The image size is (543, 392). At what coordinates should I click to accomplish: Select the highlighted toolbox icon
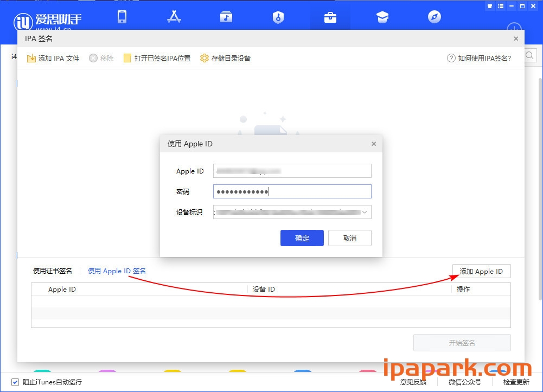point(330,17)
